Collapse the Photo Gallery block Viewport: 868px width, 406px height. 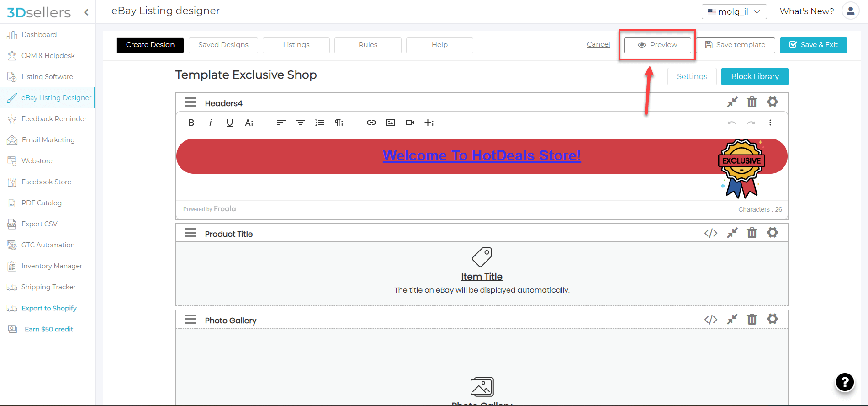coord(732,319)
